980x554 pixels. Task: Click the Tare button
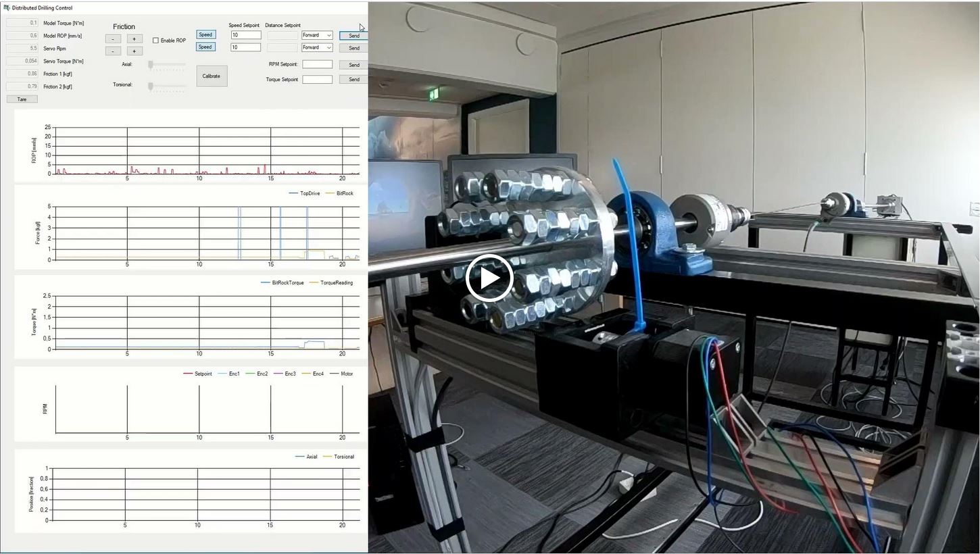(x=22, y=99)
